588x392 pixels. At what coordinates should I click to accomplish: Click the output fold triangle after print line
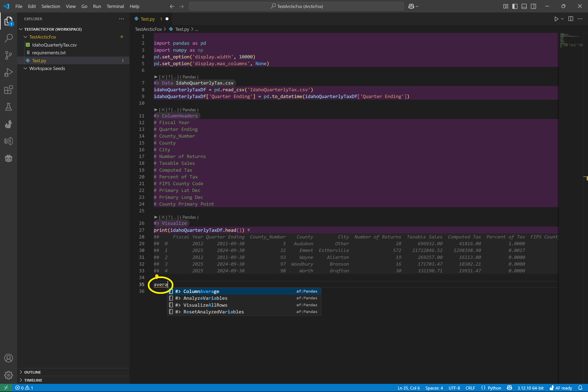point(248,230)
